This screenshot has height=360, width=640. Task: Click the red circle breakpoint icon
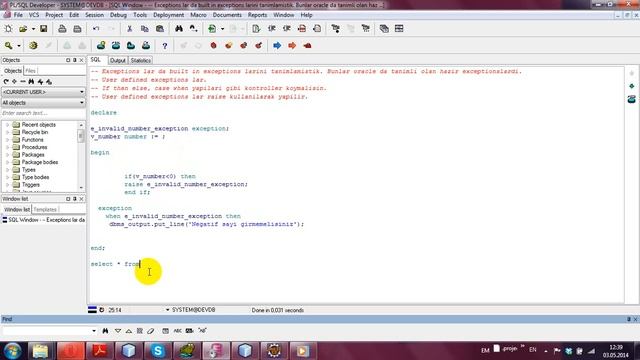(213, 45)
